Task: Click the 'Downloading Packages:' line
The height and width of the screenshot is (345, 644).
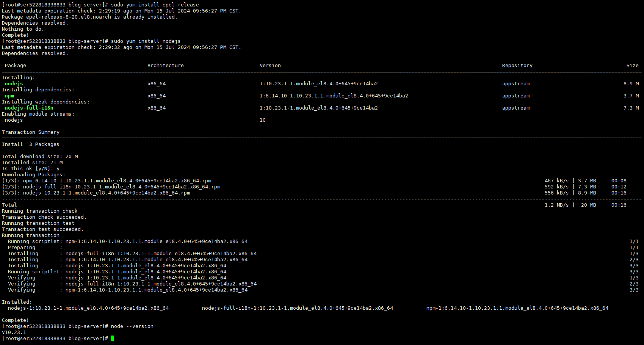Action: 34,175
